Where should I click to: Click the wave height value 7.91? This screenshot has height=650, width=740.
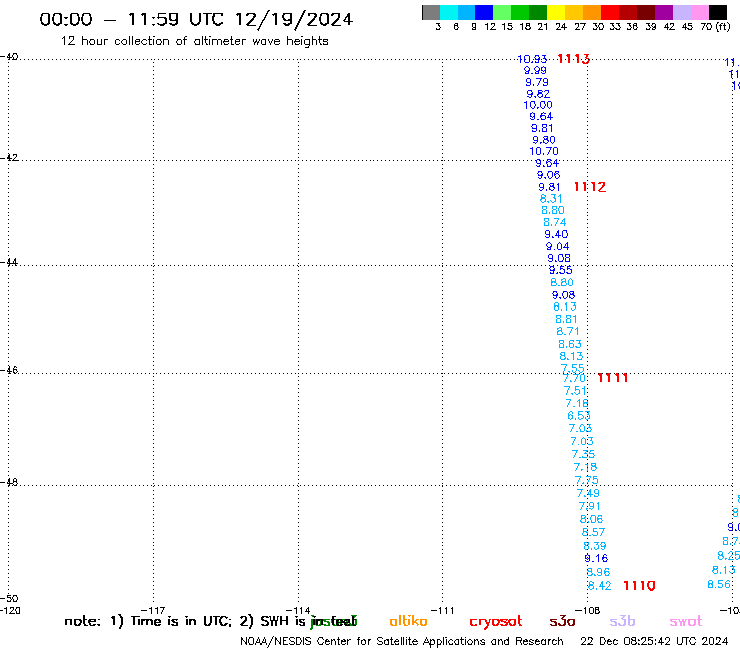point(589,506)
